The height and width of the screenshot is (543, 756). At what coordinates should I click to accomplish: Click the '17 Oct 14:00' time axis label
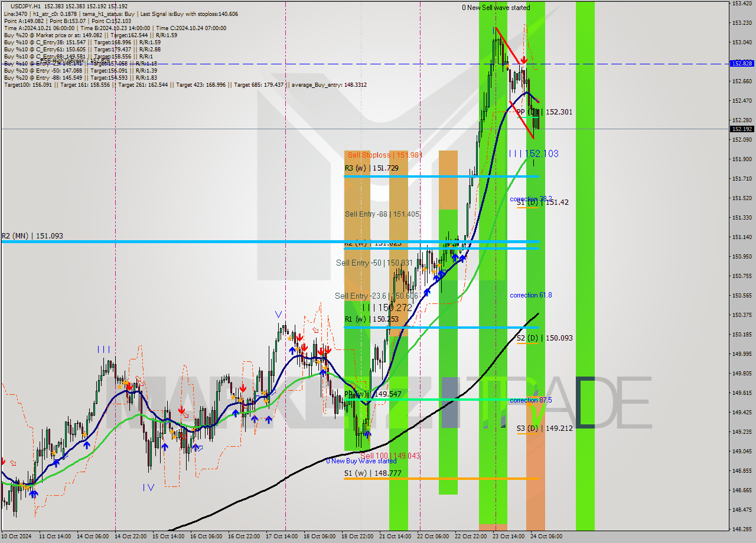pyautogui.click(x=281, y=537)
